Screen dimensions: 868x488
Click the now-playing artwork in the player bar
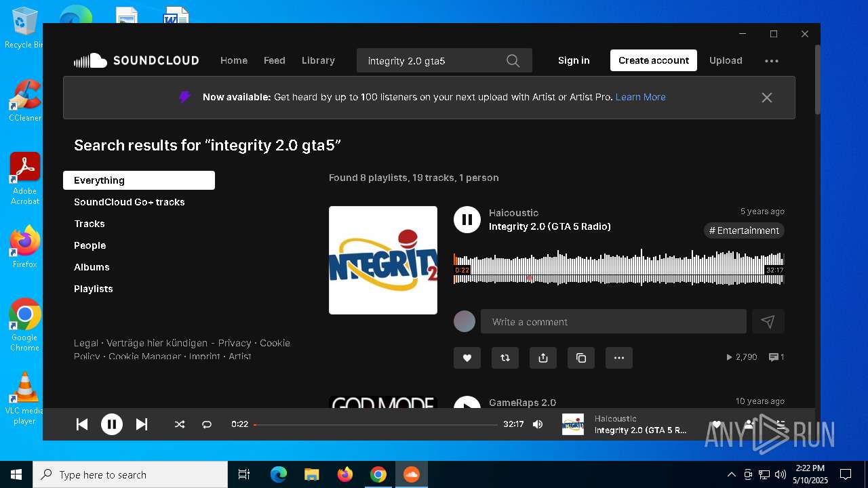pos(573,424)
